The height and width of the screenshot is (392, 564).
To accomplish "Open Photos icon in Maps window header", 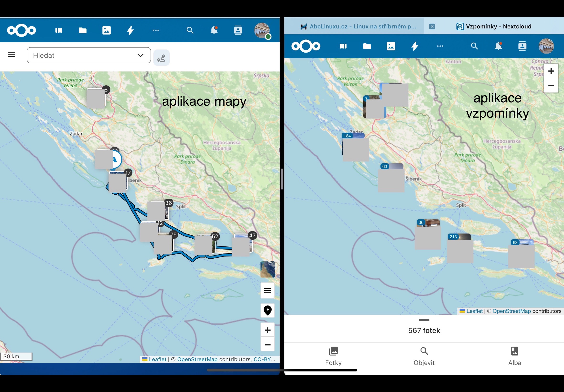I will pyautogui.click(x=107, y=30).
